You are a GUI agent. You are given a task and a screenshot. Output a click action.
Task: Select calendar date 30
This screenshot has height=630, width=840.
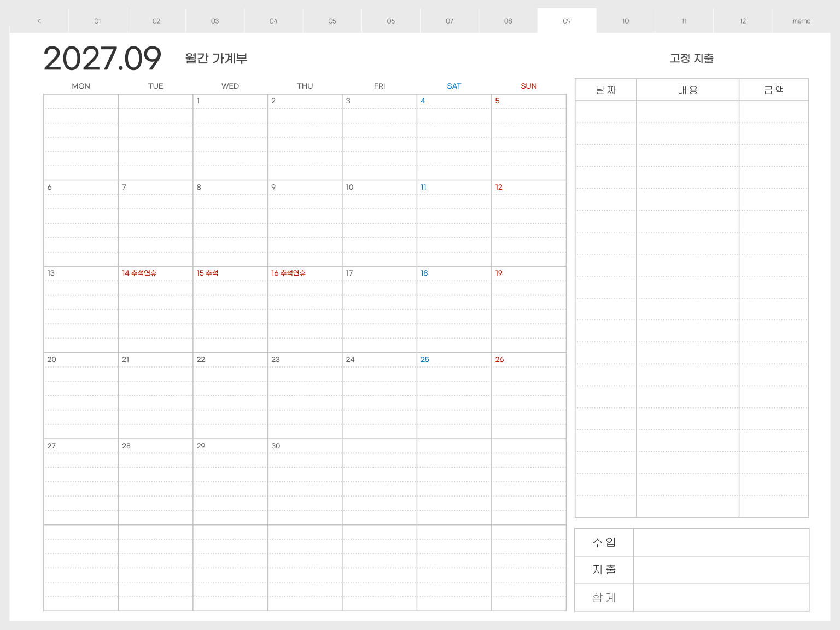click(x=276, y=446)
